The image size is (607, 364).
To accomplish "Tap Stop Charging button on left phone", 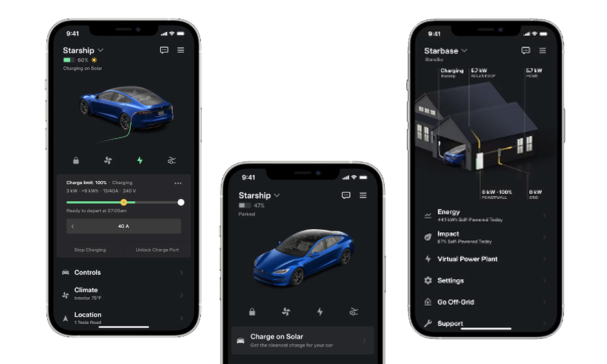I will click(91, 250).
